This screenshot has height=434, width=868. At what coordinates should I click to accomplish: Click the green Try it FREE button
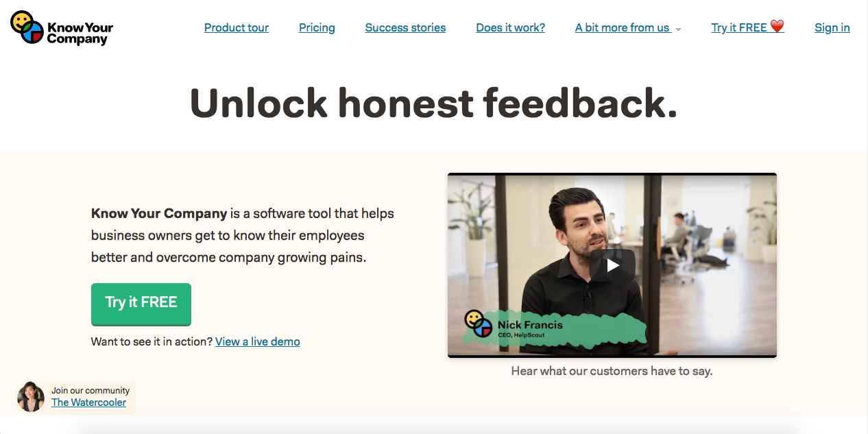[141, 303]
